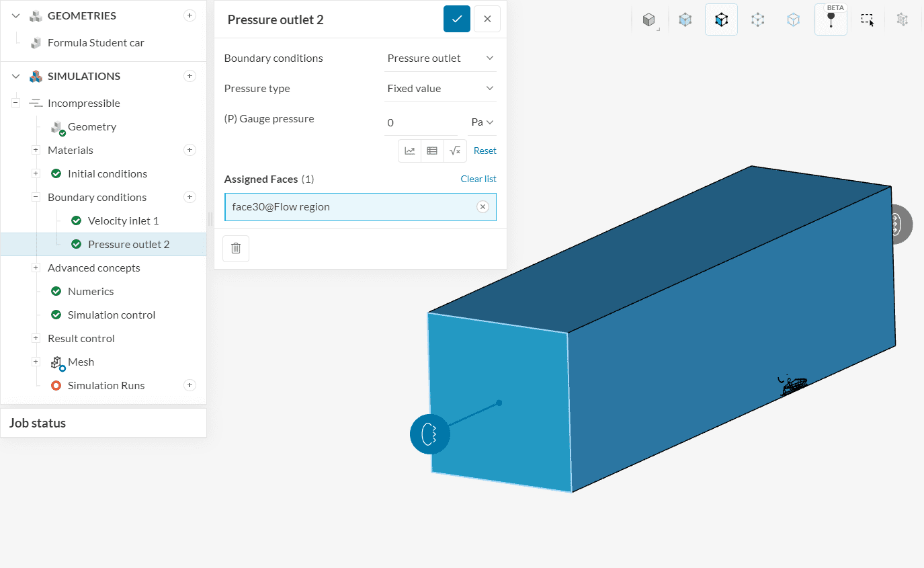The image size is (924, 568).
Task: Click the Clear list link
Action: point(478,179)
